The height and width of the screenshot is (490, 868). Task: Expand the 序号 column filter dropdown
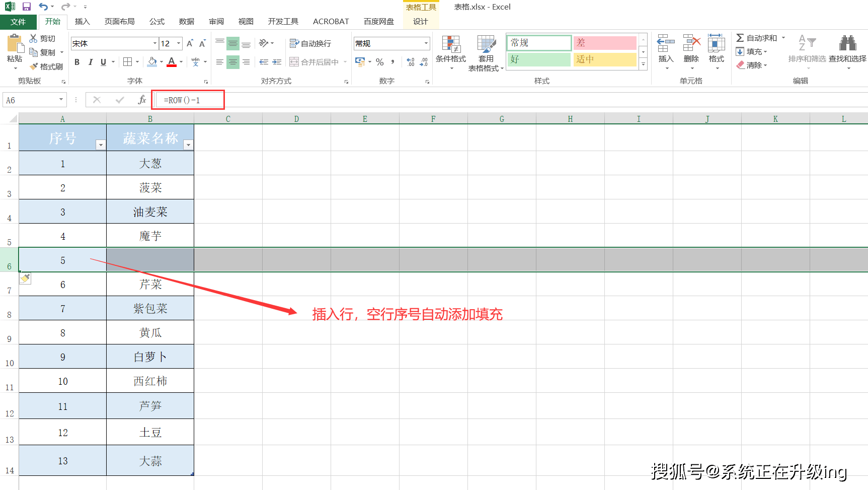point(101,145)
